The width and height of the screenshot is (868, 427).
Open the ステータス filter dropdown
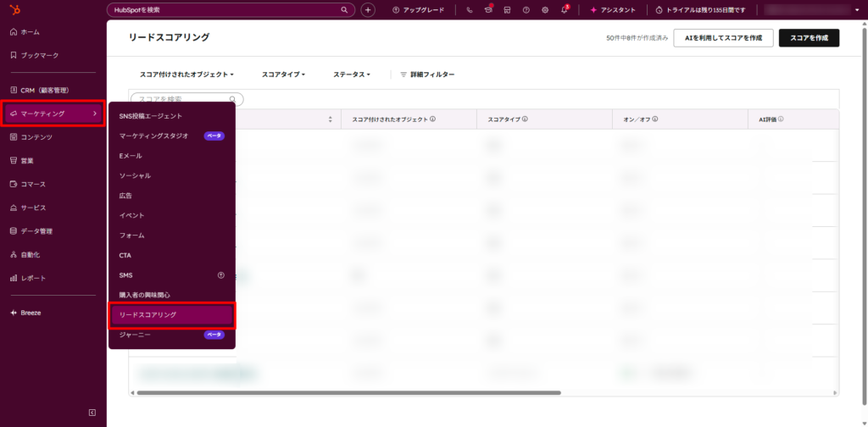click(x=352, y=74)
